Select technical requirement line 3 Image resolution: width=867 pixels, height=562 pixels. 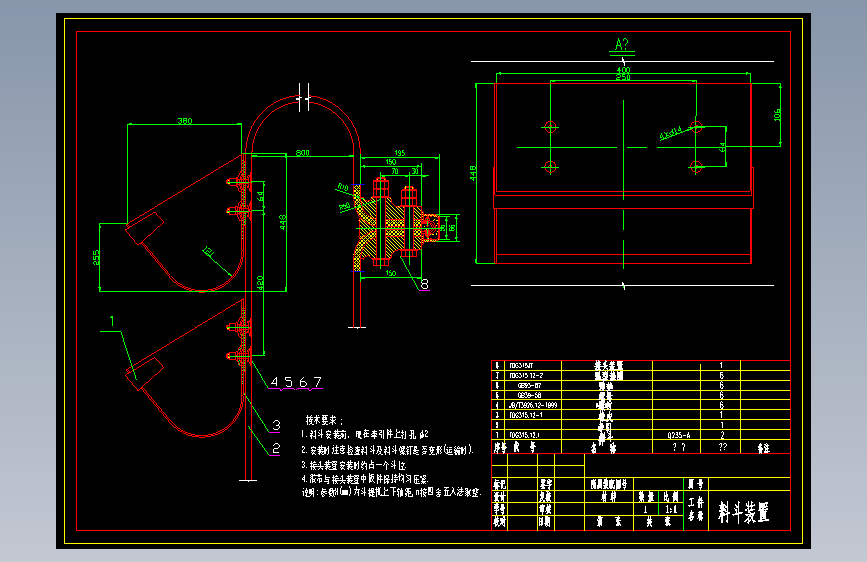[x=354, y=465]
